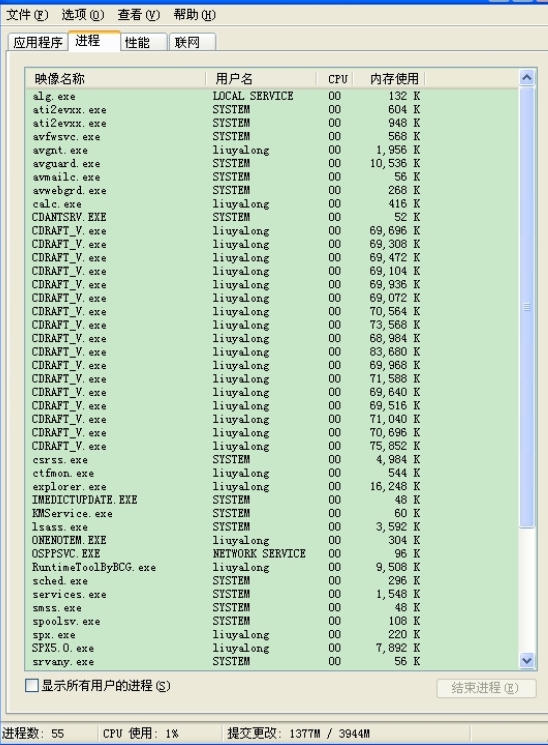Sort by CPU column header
Screen dimensions: 548x745
click(335, 78)
